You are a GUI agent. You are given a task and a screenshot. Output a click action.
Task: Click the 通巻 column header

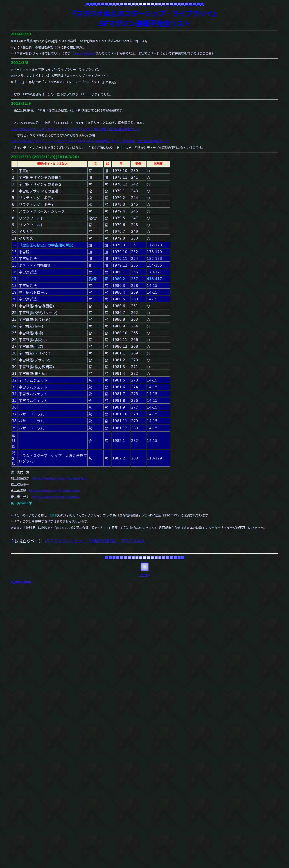point(138,164)
